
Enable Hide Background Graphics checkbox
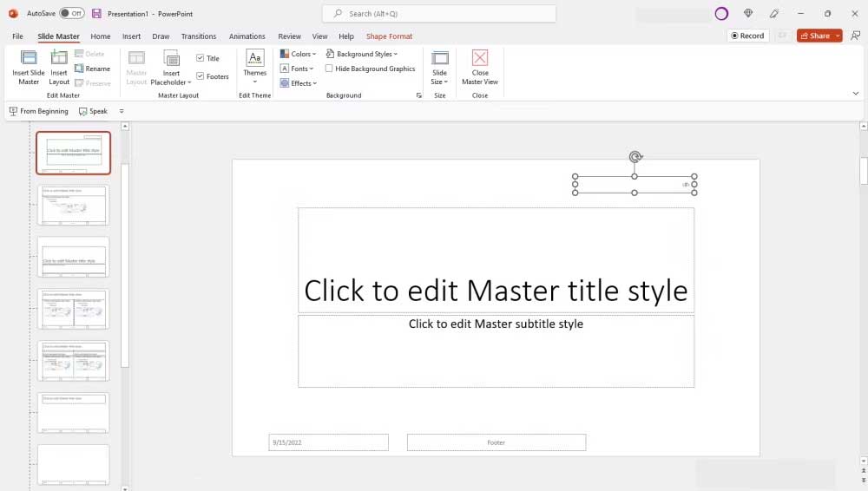pyautogui.click(x=329, y=69)
